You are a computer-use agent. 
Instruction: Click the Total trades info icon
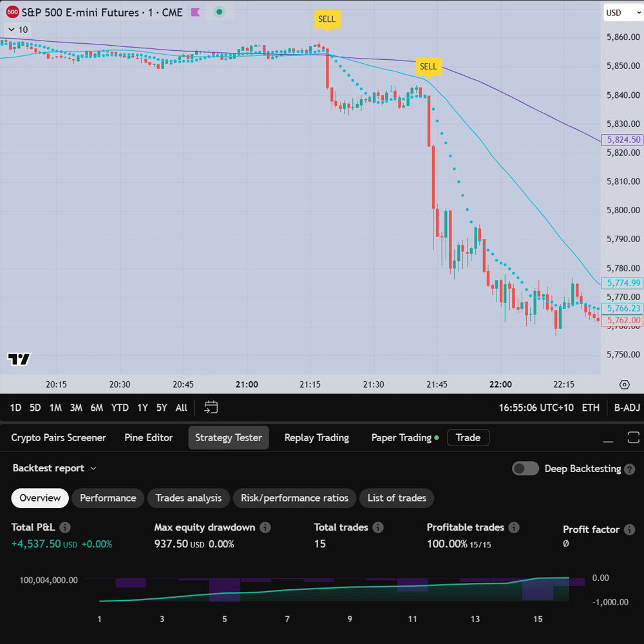pos(378,527)
